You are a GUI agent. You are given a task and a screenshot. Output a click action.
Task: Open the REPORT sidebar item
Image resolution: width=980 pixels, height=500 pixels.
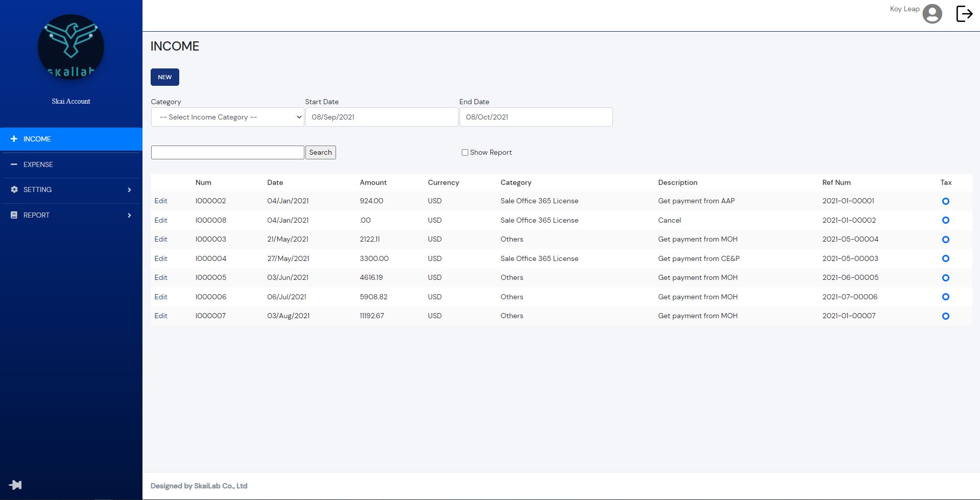pos(71,215)
